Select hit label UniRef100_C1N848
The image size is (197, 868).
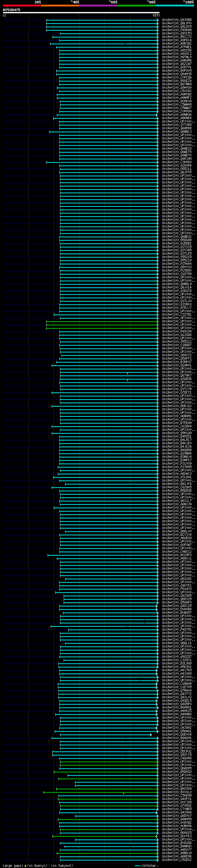(177, 684)
